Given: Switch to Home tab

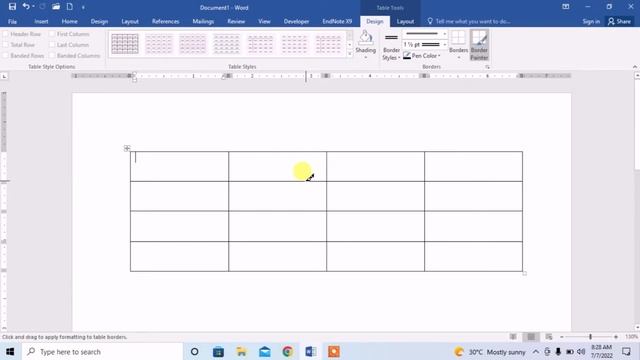Looking at the screenshot, I should [x=69, y=21].
